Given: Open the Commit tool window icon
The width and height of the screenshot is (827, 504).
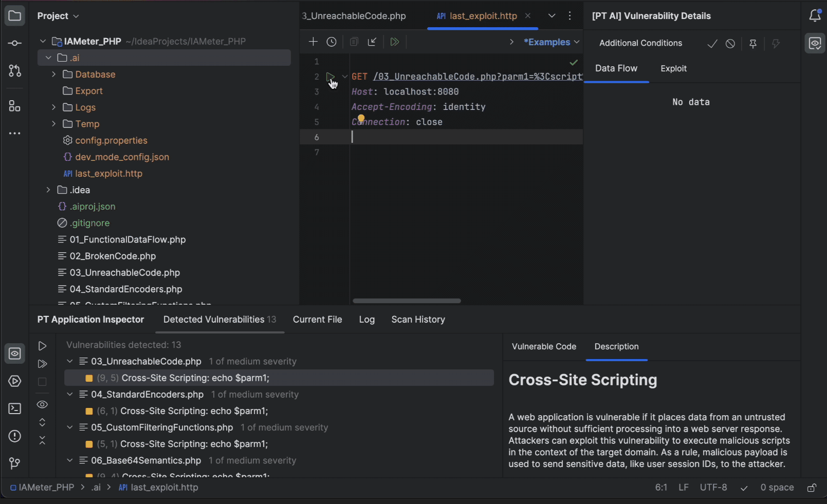Looking at the screenshot, I should [x=15, y=43].
